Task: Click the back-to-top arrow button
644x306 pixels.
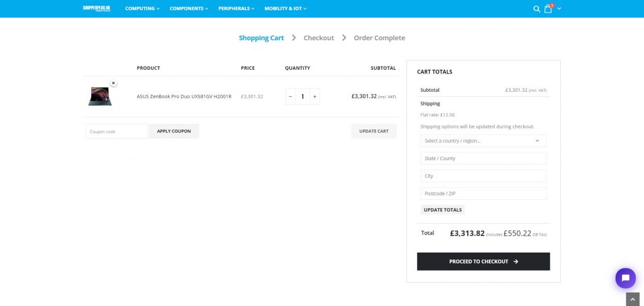Action: click(633, 299)
